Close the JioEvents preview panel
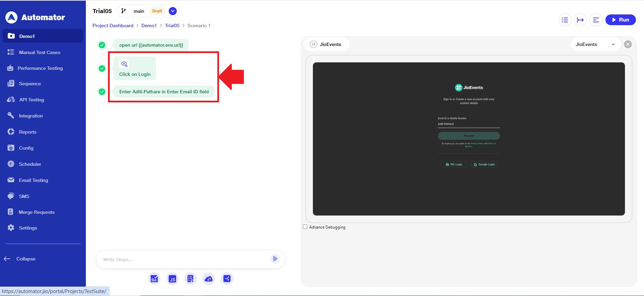 pyautogui.click(x=628, y=44)
